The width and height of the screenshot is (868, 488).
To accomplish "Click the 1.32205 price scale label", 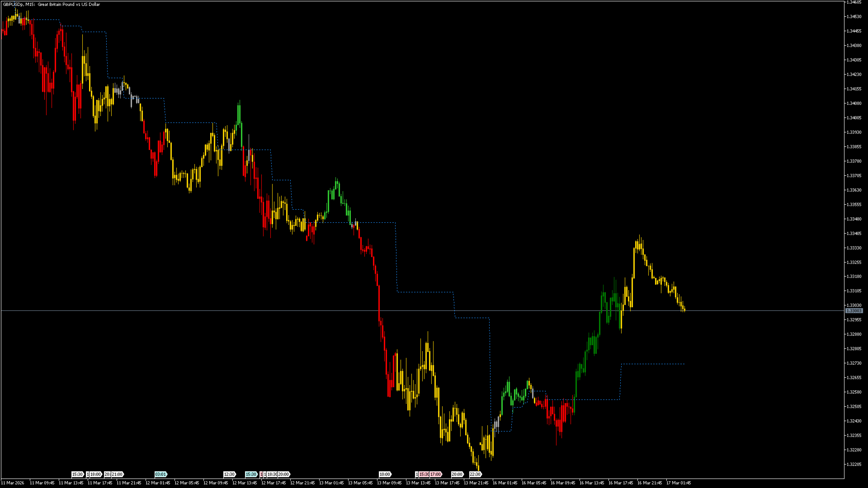I will (854, 465).
